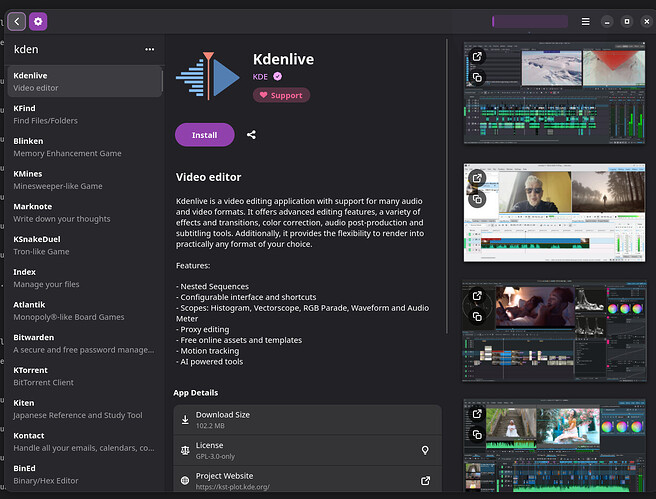Open the third screenshot with scopes
This screenshot has height=499, width=656.
click(x=554, y=331)
